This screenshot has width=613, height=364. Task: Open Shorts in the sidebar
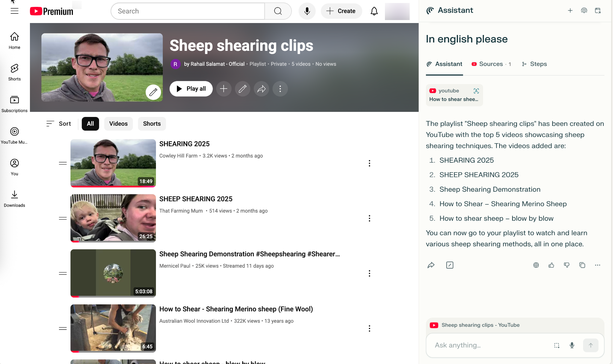point(14,72)
